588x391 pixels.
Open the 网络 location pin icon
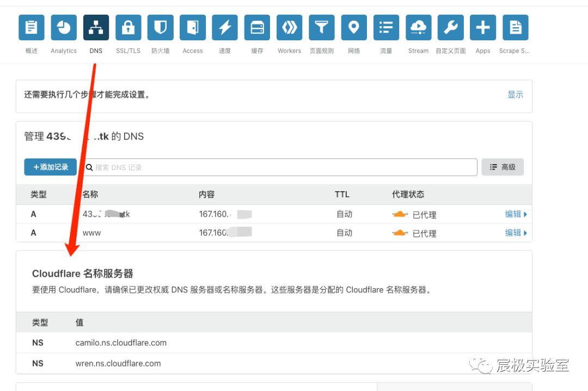tap(354, 27)
